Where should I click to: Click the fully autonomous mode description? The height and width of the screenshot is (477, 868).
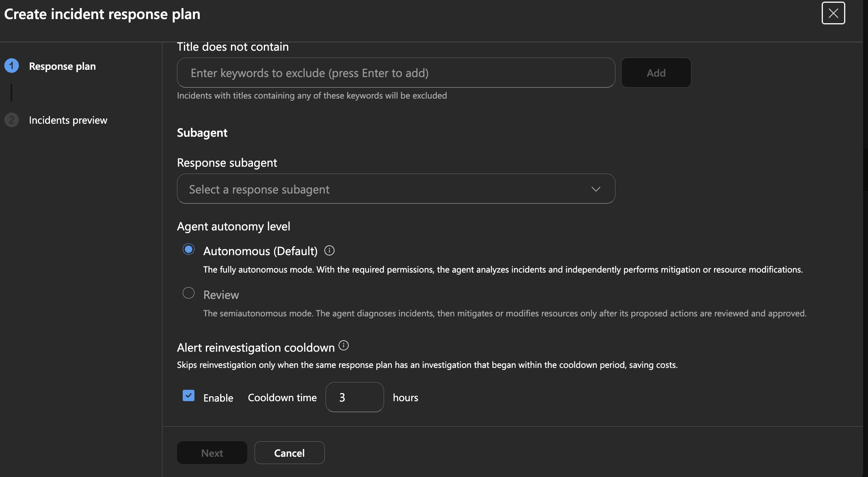503,269
